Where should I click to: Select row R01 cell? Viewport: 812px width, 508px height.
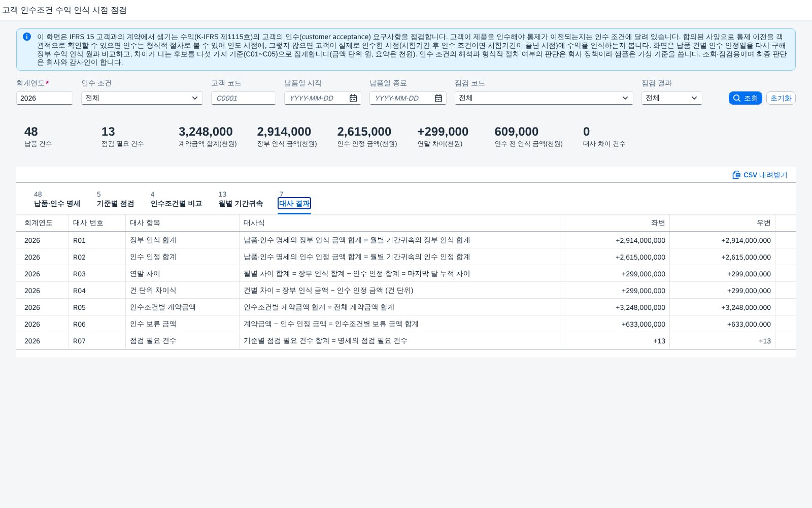(97, 240)
